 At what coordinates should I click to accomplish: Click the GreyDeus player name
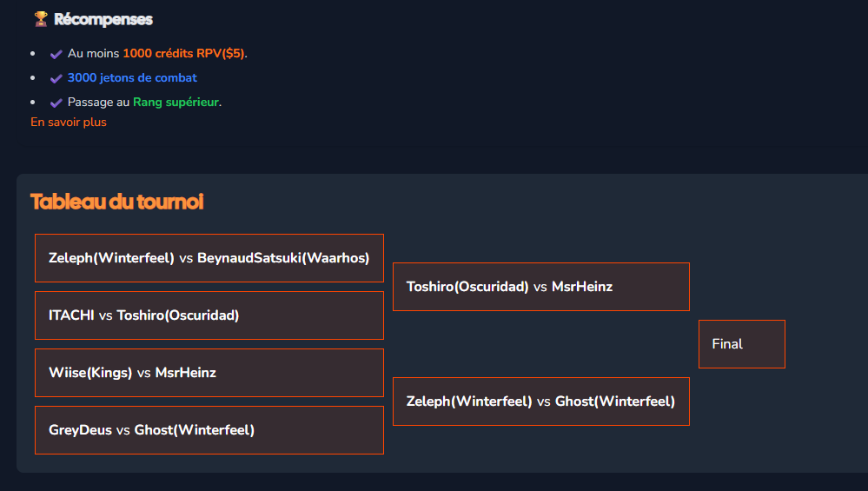80,430
